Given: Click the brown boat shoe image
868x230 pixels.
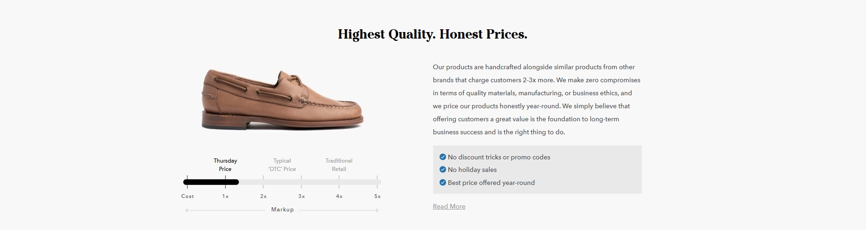Looking at the screenshot, I should point(282,99).
